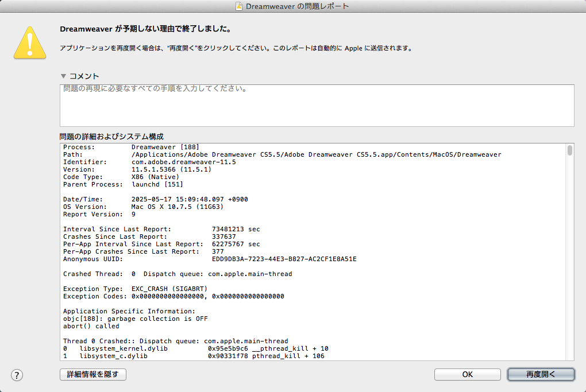Viewport: 586px width, 392px height.
Task: Click the Date/Time 2025-05-17 line
Action: pos(156,199)
